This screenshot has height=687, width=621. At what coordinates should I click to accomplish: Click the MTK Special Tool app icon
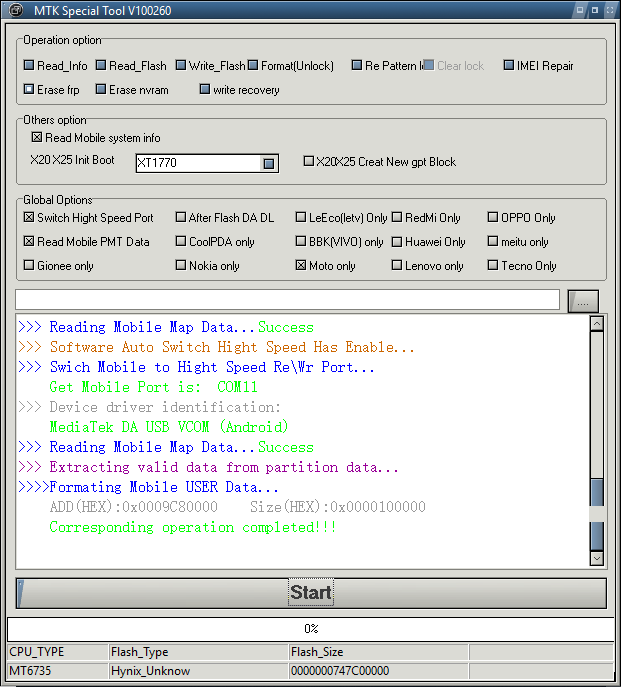click(x=16, y=10)
